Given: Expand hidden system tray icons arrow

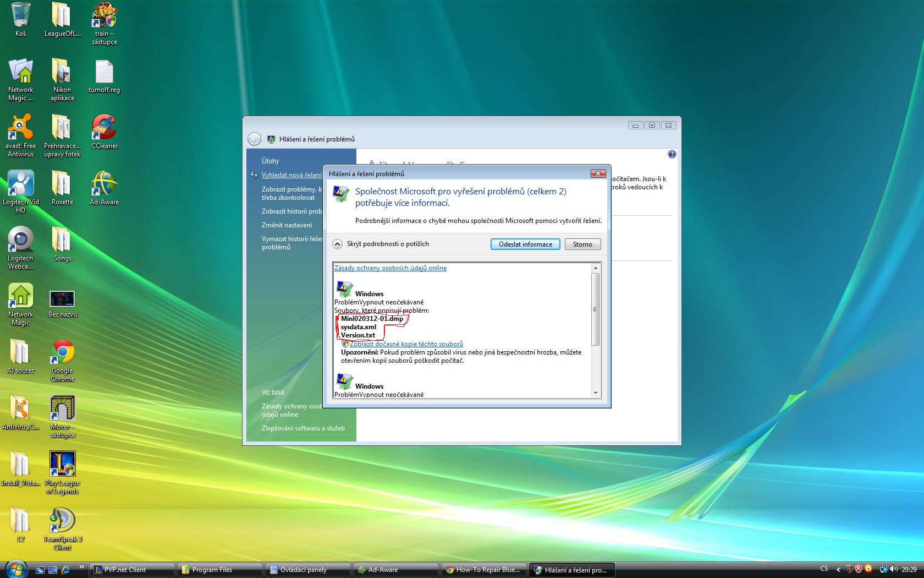Looking at the screenshot, I should (838, 570).
